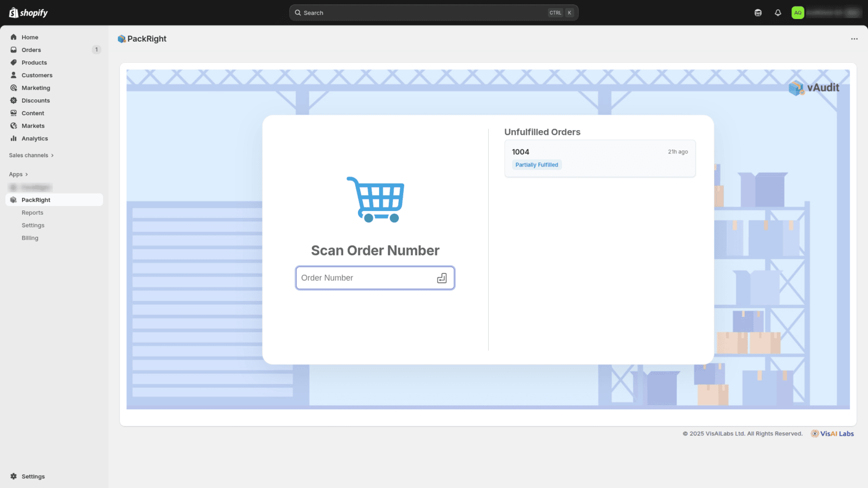Select the Partially Fulfilled status badge

tap(537, 164)
